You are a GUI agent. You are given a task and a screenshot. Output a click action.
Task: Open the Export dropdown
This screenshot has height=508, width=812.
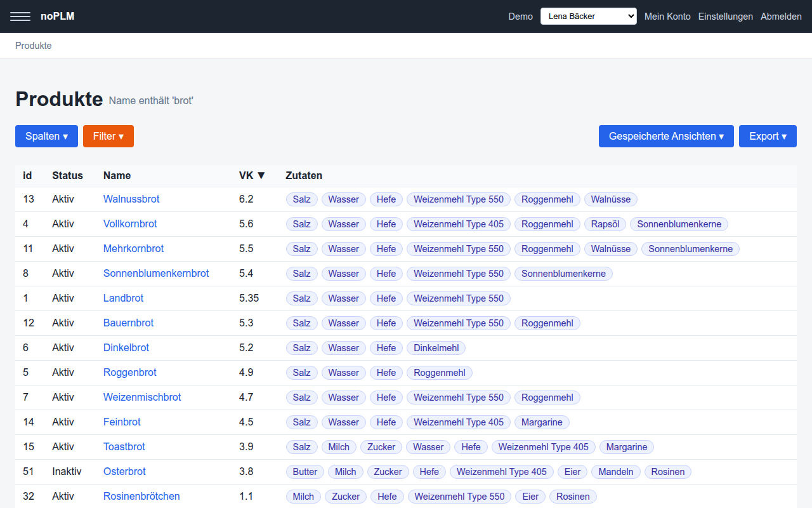(x=768, y=136)
